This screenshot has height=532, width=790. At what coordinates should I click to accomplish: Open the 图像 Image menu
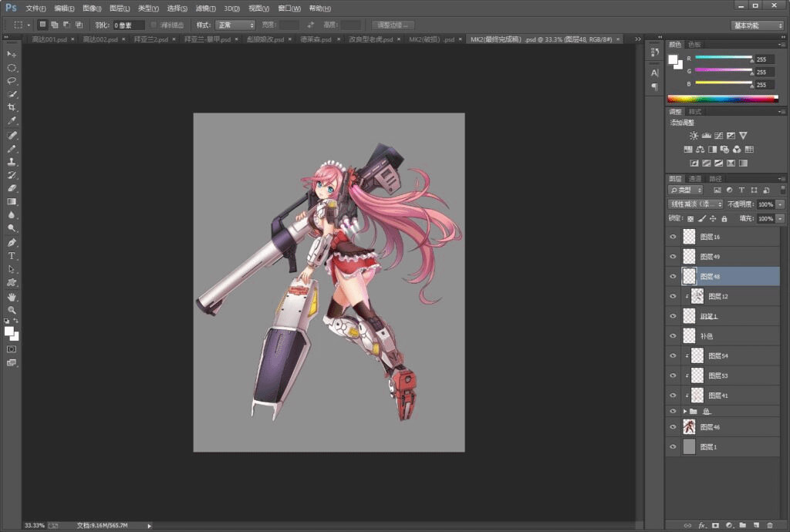[x=92, y=8]
